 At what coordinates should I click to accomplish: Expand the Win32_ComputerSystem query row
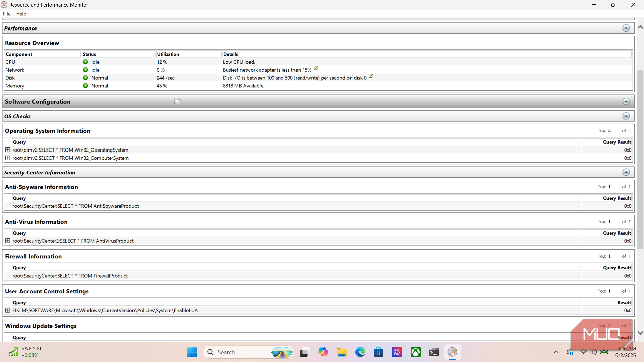coord(8,158)
